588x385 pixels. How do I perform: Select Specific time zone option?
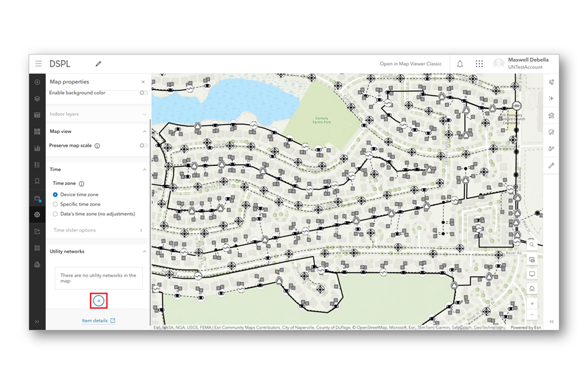coord(56,205)
